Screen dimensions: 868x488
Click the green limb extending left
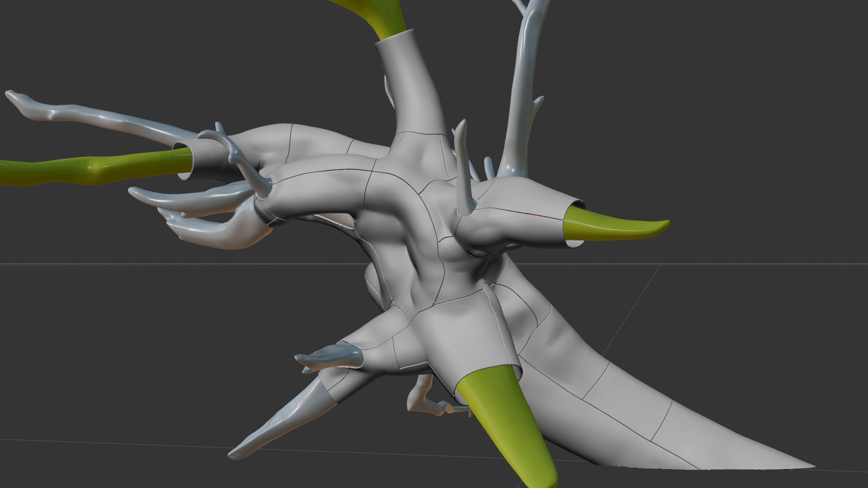click(90, 169)
